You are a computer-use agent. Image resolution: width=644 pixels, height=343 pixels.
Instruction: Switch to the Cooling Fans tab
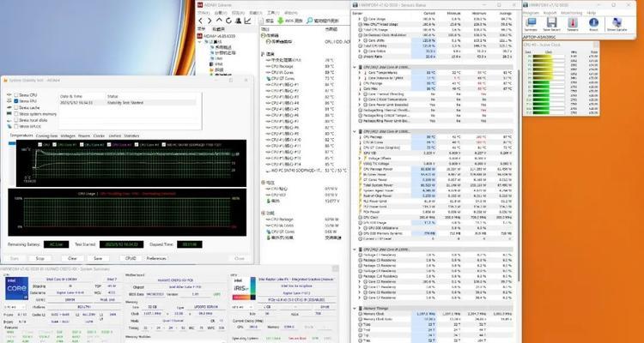click(47, 135)
